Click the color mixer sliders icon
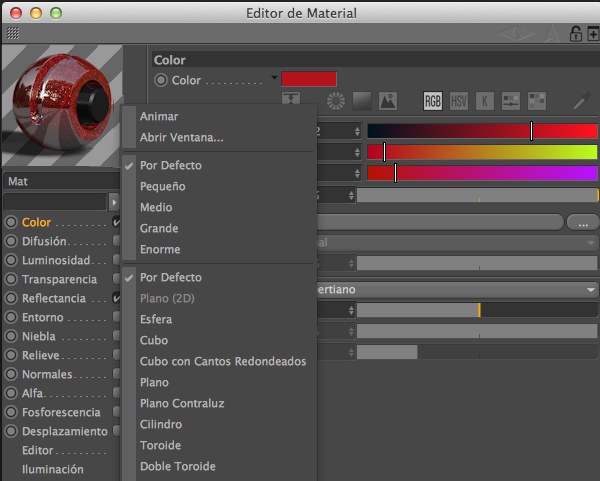 tap(511, 101)
